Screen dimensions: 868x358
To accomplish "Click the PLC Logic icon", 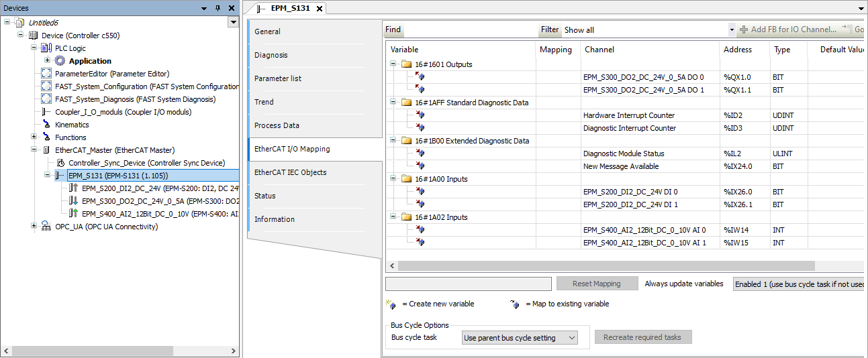I will (x=46, y=48).
